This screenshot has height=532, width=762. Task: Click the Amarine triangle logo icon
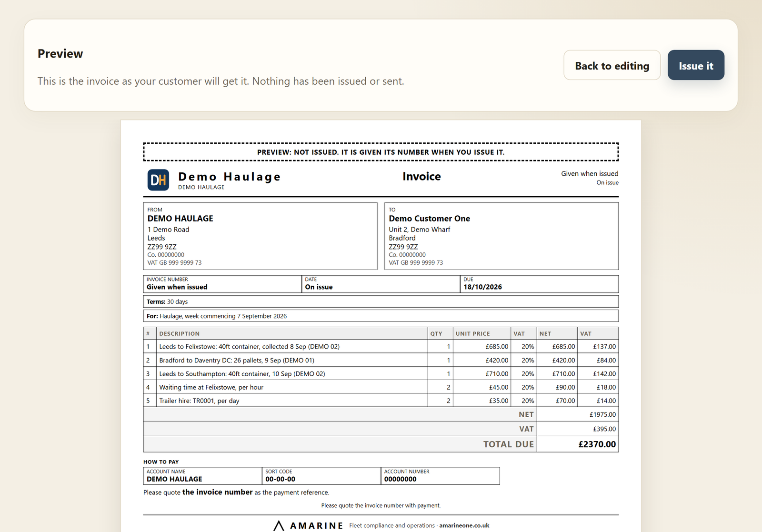click(x=279, y=525)
